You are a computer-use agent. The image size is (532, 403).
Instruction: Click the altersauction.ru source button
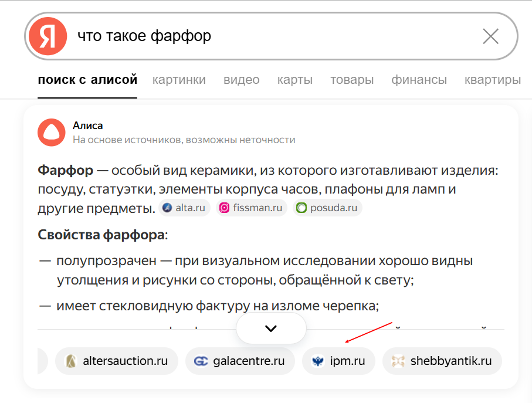[116, 361]
